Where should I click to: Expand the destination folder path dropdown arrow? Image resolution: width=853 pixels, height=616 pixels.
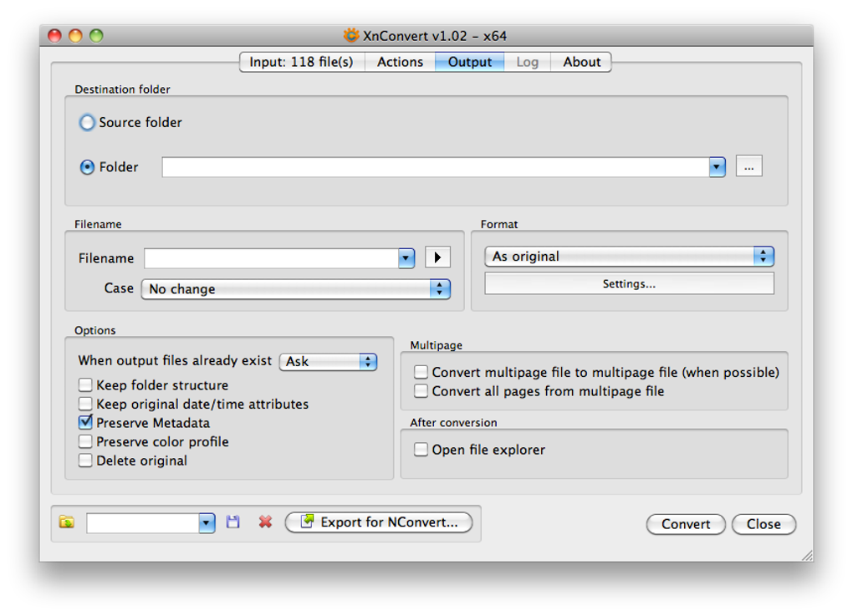pos(717,167)
